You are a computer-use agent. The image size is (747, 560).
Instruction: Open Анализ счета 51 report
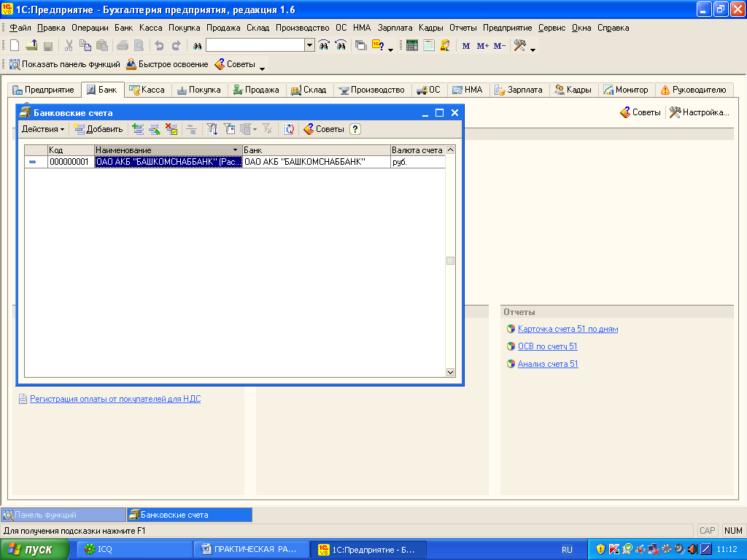(548, 364)
